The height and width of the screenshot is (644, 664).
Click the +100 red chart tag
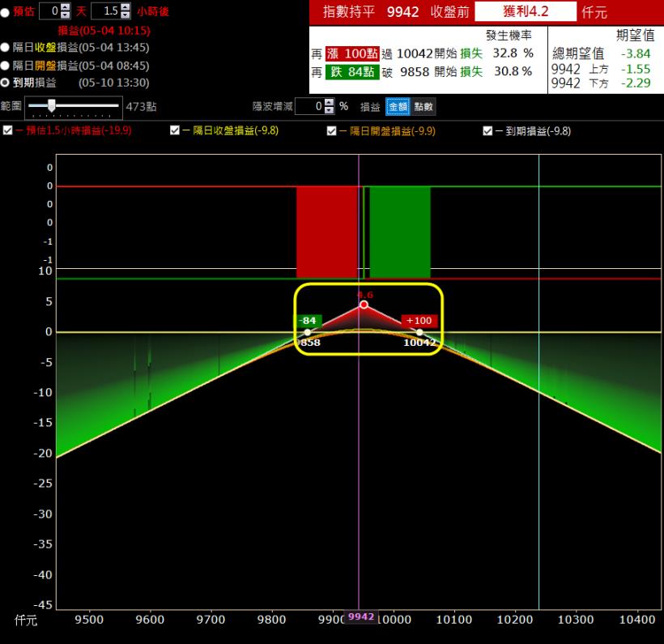point(419,321)
